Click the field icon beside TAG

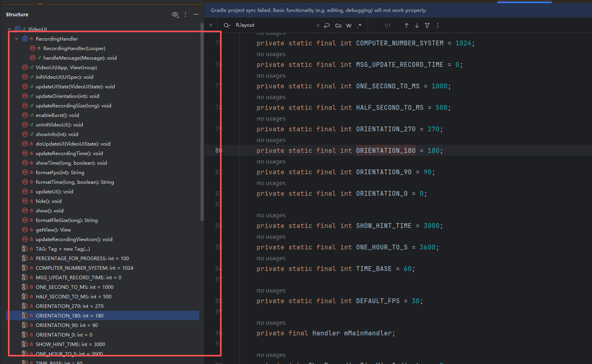(25, 249)
